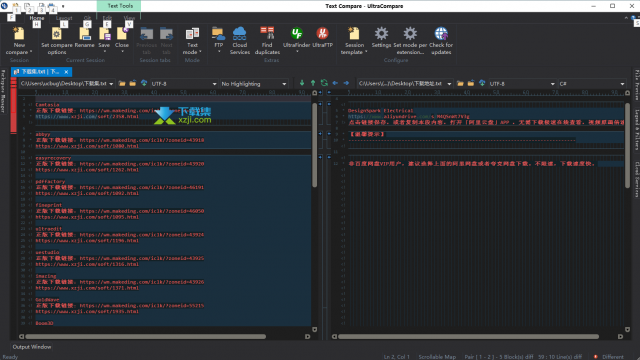The width and height of the screenshot is (640, 360).
Task: Expand the Save dropdown arrow
Action: [x=104, y=52]
